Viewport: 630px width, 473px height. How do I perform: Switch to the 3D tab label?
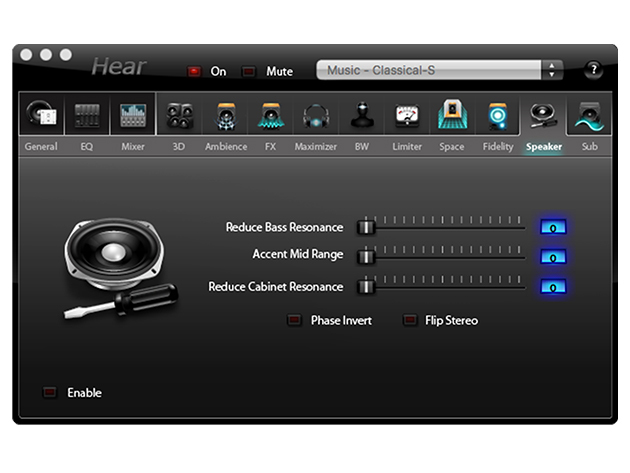tap(179, 147)
